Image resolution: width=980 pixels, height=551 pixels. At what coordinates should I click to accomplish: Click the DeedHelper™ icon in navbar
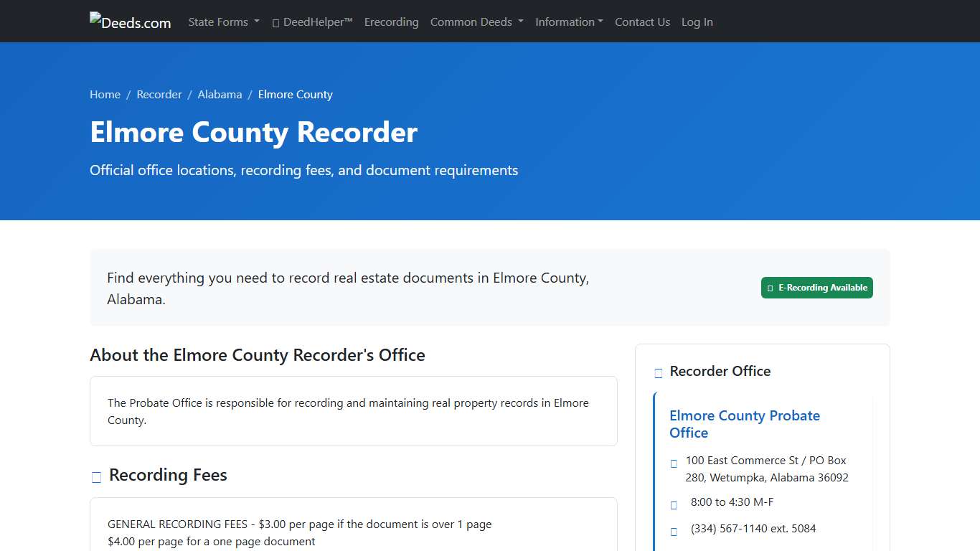pyautogui.click(x=275, y=22)
